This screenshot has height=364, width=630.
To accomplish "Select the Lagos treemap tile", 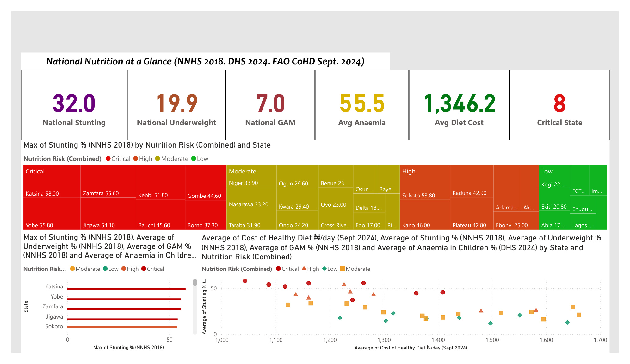I will (x=583, y=221).
